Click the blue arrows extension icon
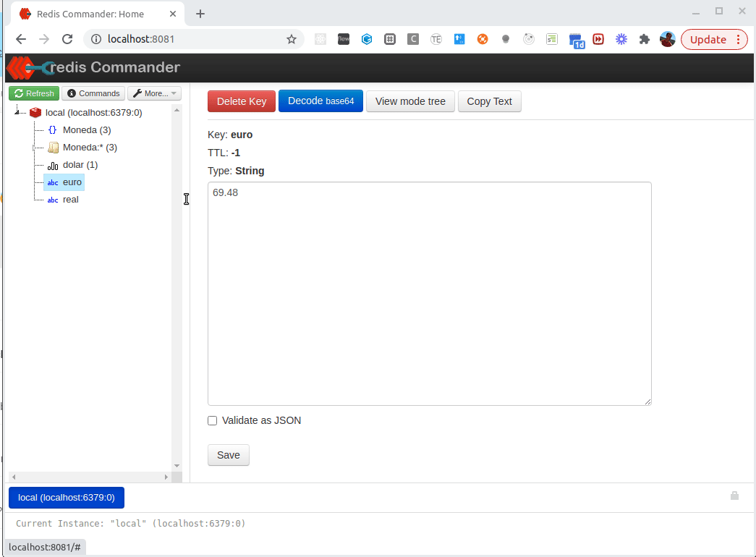756x557 pixels. pyautogui.click(x=459, y=39)
